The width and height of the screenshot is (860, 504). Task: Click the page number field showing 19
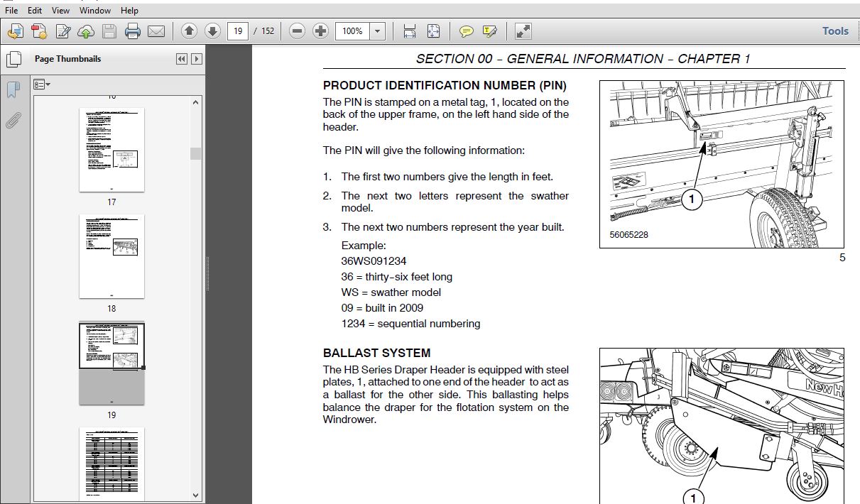[x=237, y=31]
